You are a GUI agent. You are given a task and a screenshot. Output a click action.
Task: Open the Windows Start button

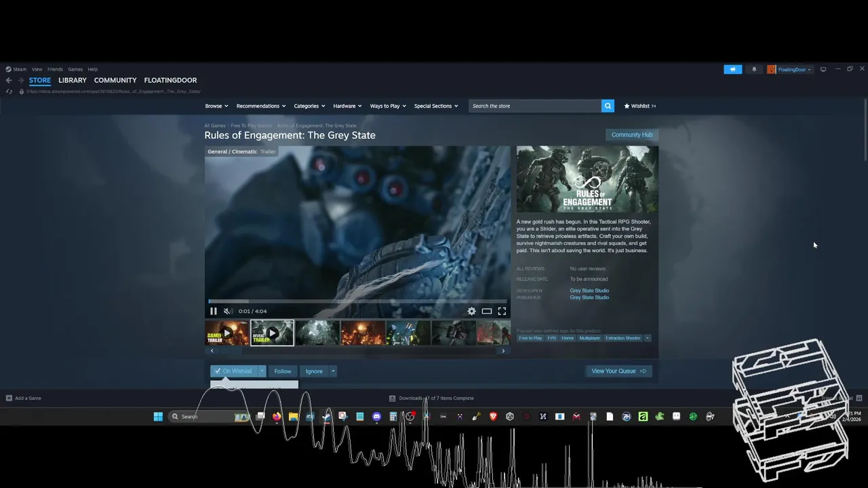point(158,416)
